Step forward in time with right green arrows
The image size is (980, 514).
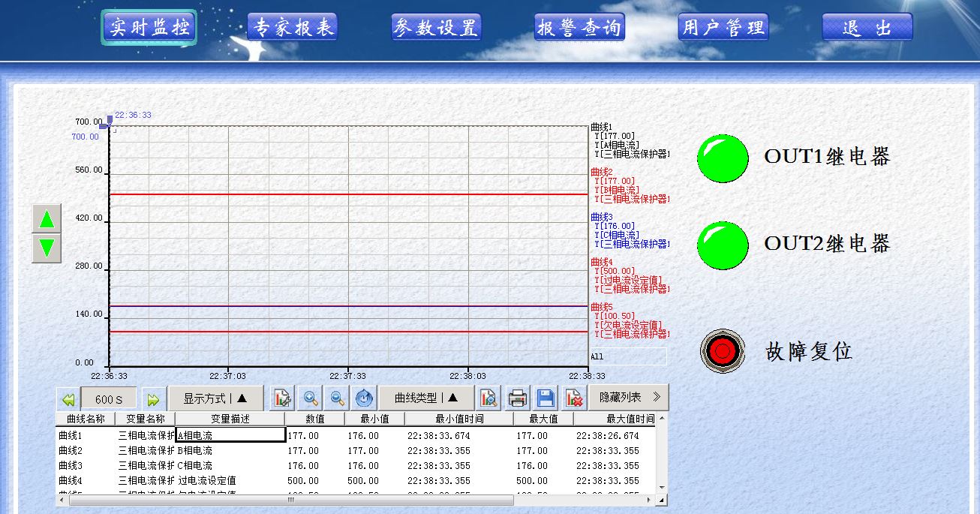153,399
